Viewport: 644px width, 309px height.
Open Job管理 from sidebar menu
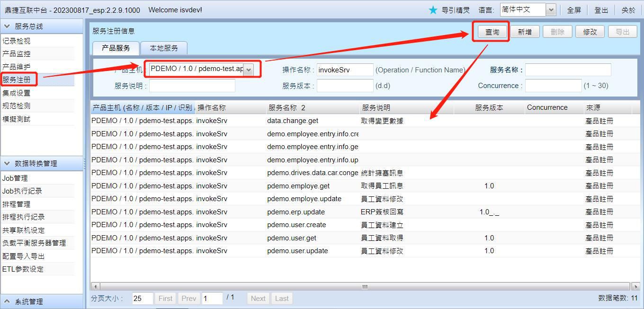(x=15, y=178)
